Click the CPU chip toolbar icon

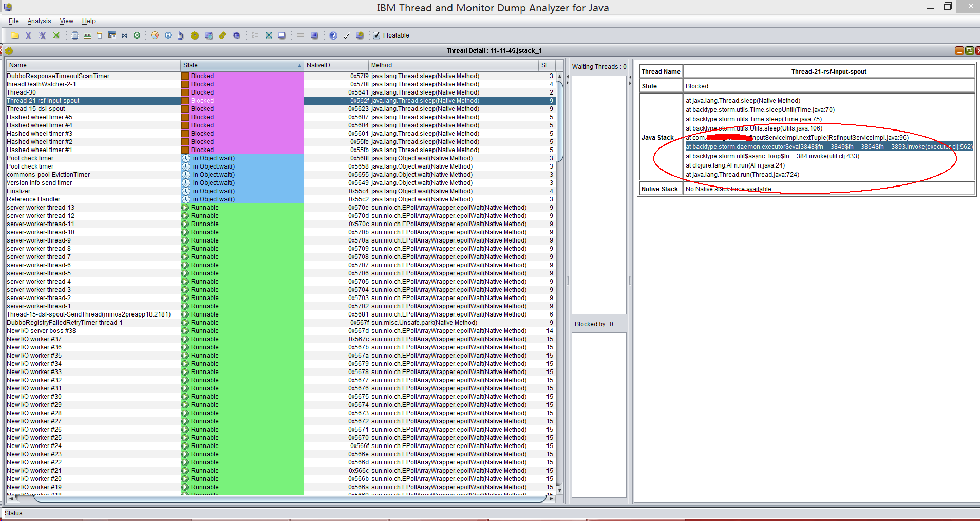pos(75,35)
